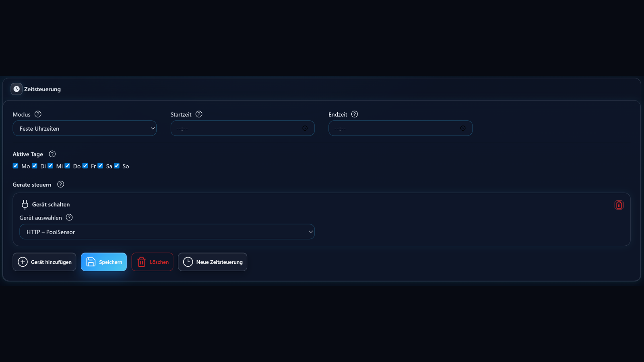Open time picker clock in Endzeit field
The height and width of the screenshot is (362, 644).
click(463, 128)
